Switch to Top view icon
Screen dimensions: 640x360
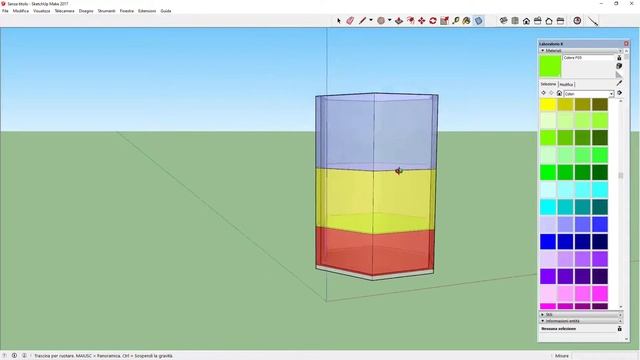click(538, 20)
